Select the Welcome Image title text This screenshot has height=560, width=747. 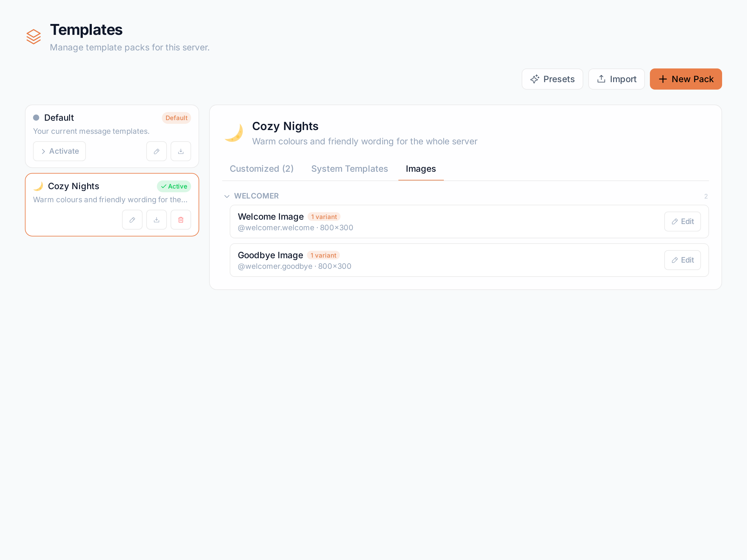(x=270, y=217)
